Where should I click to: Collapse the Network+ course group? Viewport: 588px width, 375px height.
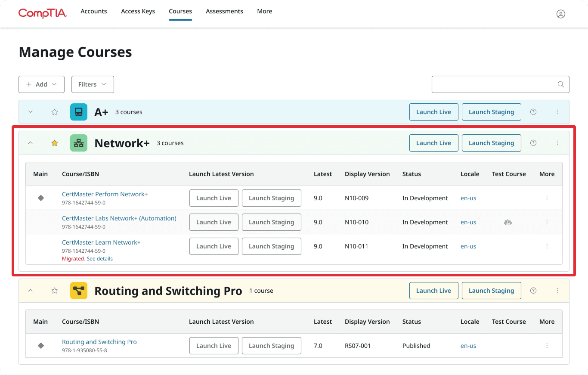(x=30, y=143)
